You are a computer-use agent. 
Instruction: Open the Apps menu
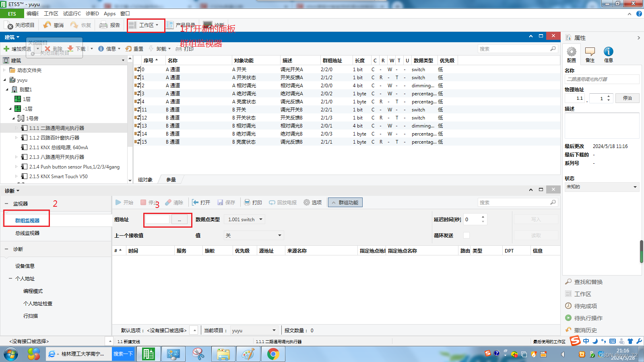109,14
